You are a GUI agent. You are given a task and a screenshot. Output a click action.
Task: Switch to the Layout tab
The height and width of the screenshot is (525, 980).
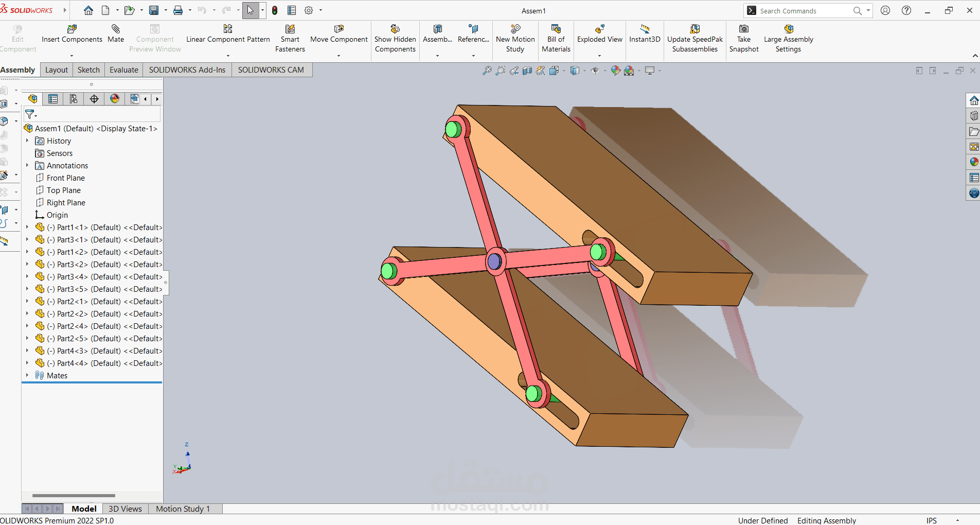(x=57, y=70)
